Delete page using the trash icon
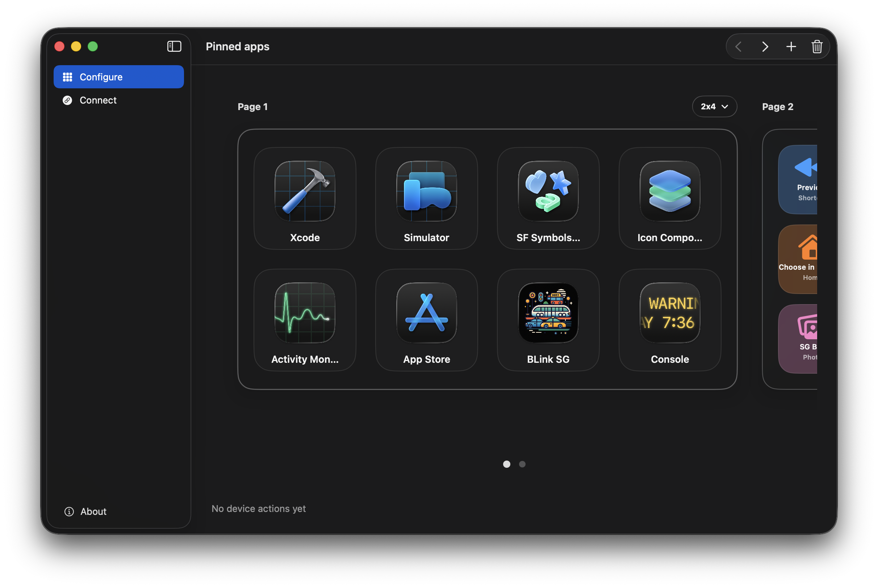This screenshot has height=588, width=878. point(817,46)
